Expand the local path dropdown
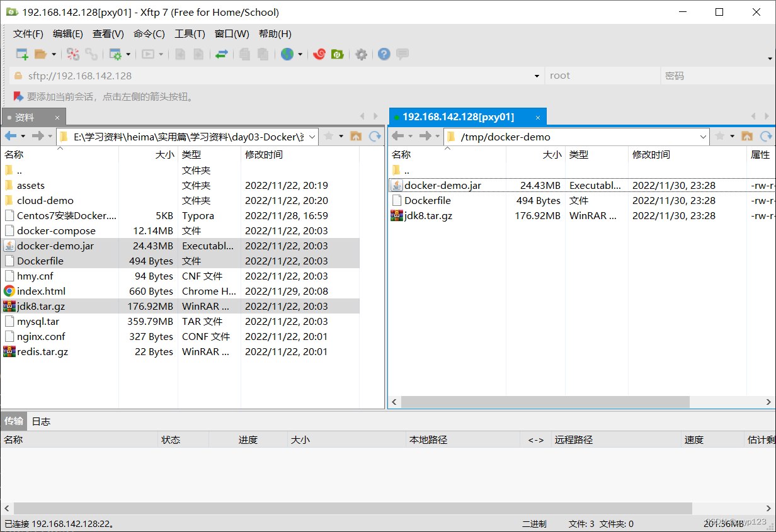 [x=312, y=137]
